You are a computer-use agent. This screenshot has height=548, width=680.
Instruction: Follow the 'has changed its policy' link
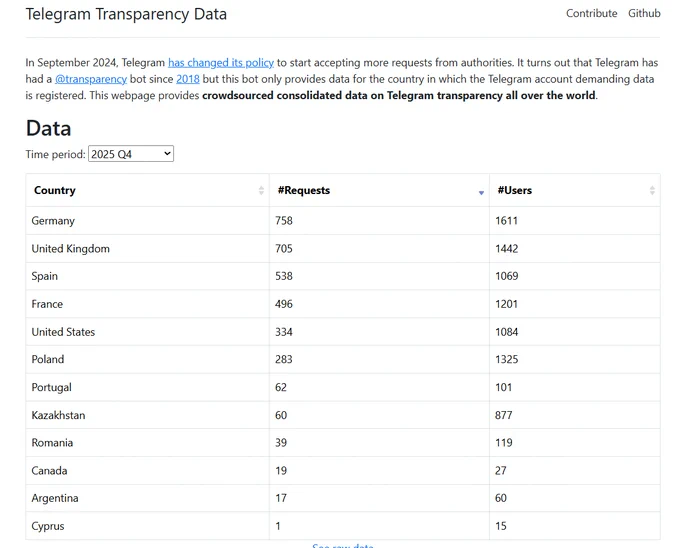(221, 63)
